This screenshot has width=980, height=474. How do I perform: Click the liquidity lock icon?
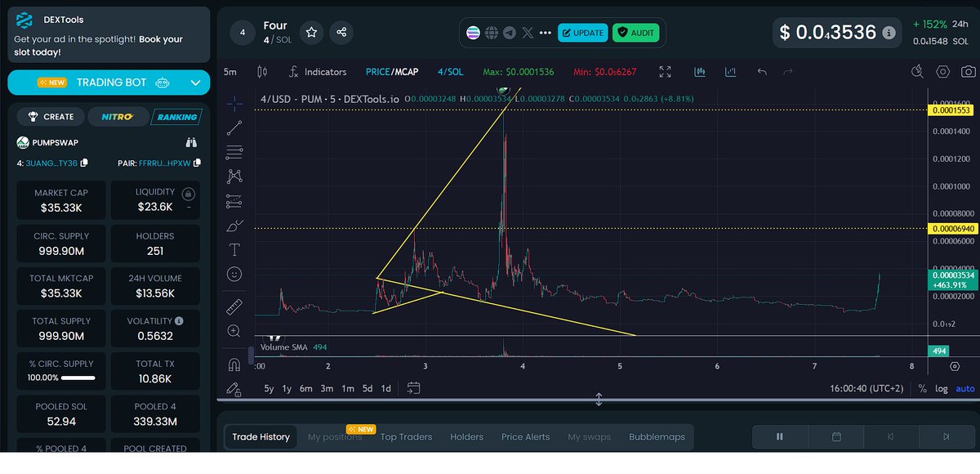189,194
